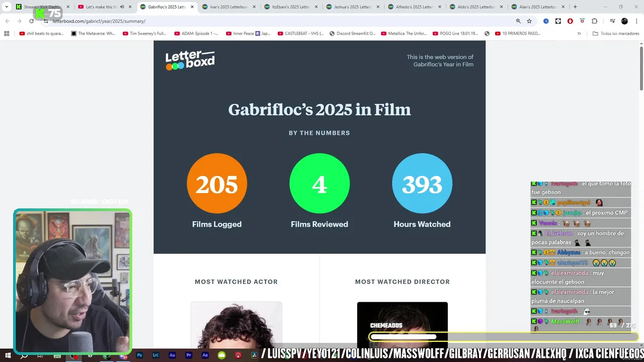Click 'Gabrifloc's 2025 in Film' heading

319,110
